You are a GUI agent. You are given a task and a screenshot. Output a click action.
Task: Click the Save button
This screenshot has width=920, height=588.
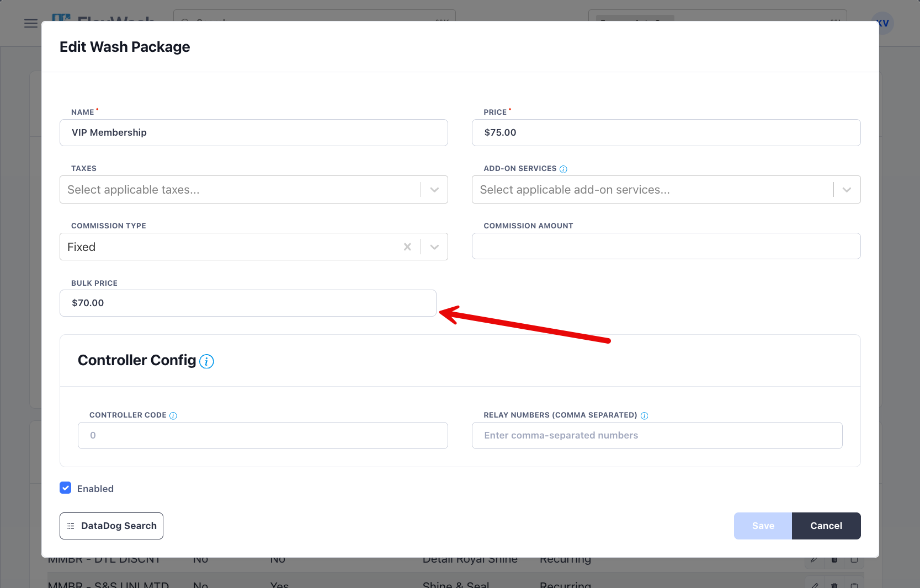[763, 526]
